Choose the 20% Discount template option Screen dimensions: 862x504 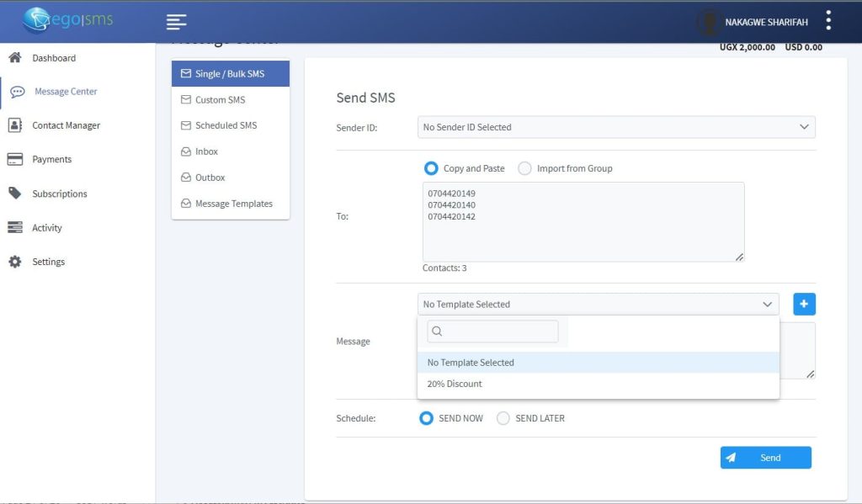[x=455, y=384]
